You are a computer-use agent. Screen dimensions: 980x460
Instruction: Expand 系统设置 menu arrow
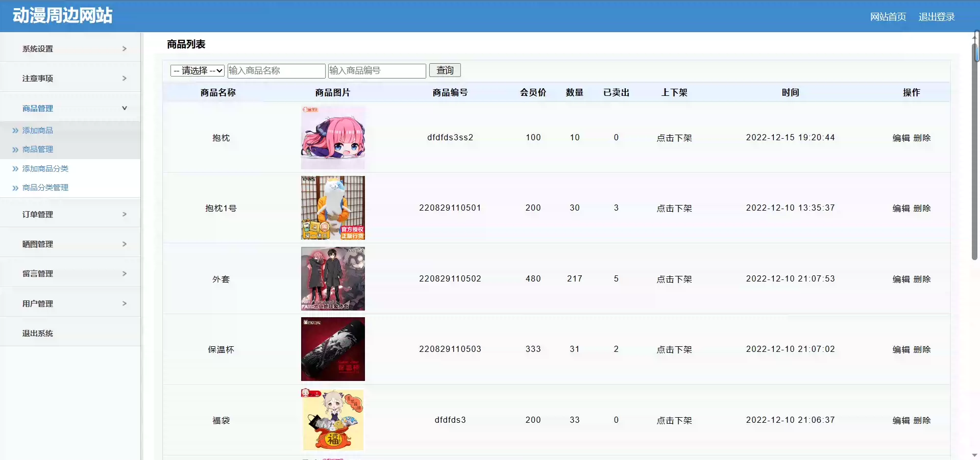124,49
